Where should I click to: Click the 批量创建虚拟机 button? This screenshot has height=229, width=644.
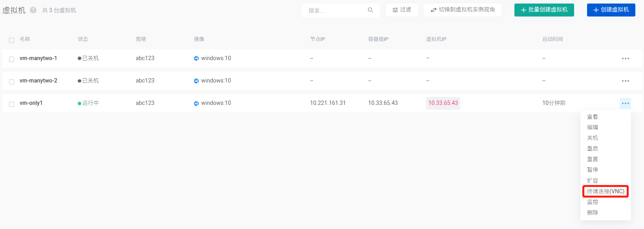[544, 10]
